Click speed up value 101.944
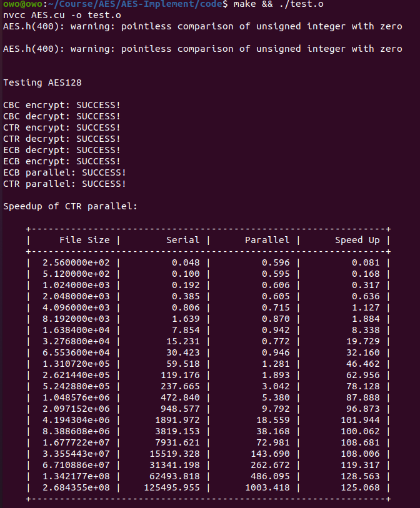Screen dimensions: 420x508 coord(361,420)
